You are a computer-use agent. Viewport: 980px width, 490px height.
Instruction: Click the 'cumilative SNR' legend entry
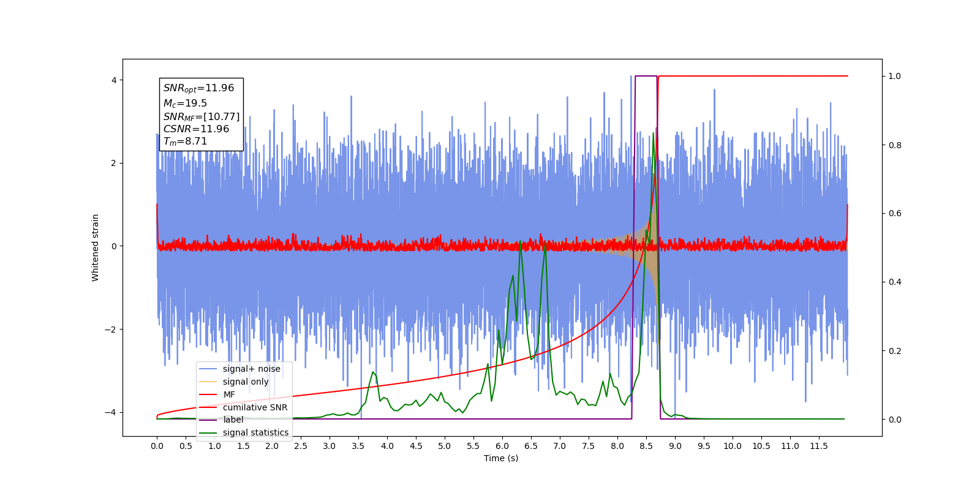244,407
